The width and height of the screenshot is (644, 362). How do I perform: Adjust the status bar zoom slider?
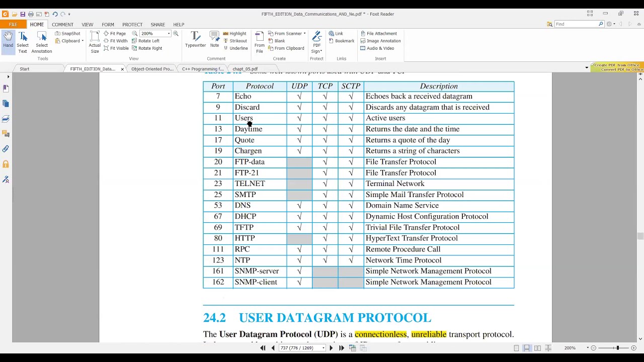[617, 348]
